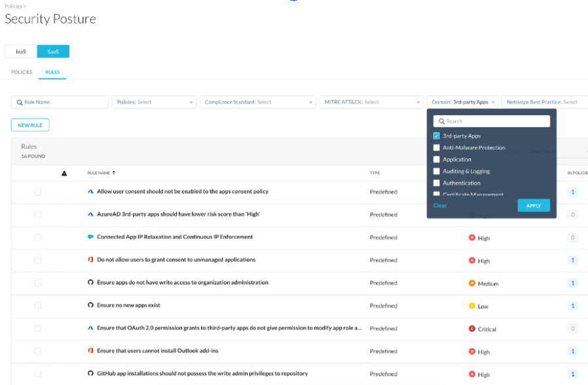The image size is (588, 385).
Task: Check the Anti-Malware Protection domain filter
Action: click(x=437, y=147)
